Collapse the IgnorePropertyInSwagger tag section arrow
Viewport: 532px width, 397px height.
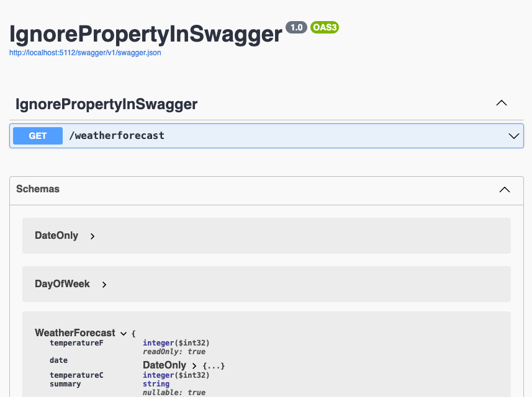(x=502, y=104)
